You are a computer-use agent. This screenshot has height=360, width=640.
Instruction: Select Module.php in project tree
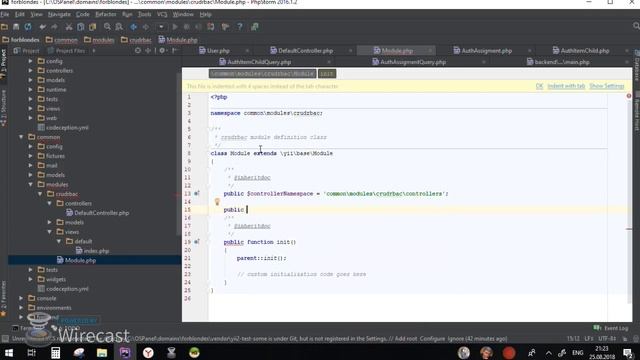click(76, 260)
